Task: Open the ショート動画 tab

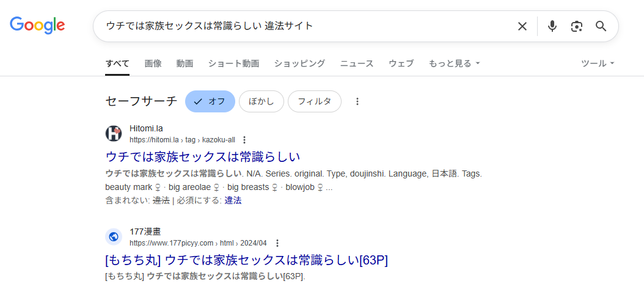Action: click(x=233, y=64)
